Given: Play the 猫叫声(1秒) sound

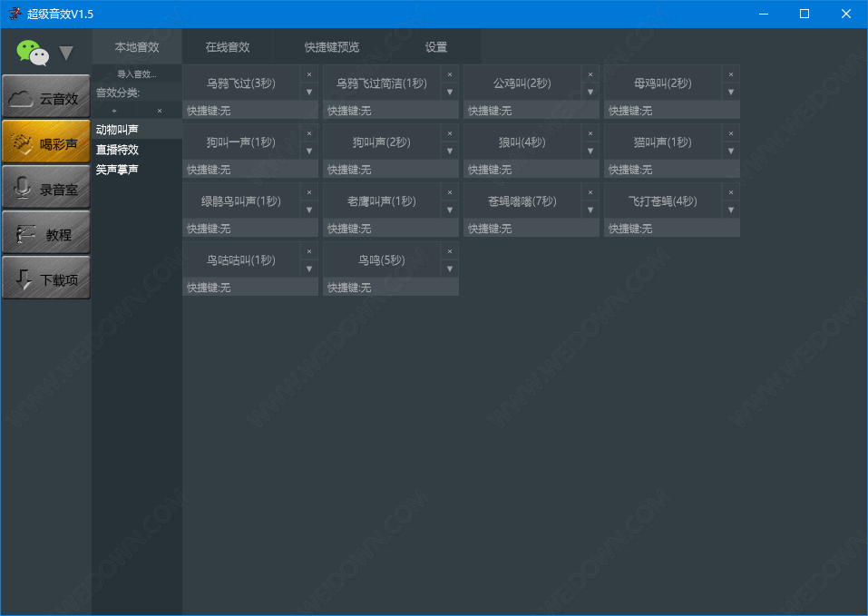Looking at the screenshot, I should click(x=663, y=142).
